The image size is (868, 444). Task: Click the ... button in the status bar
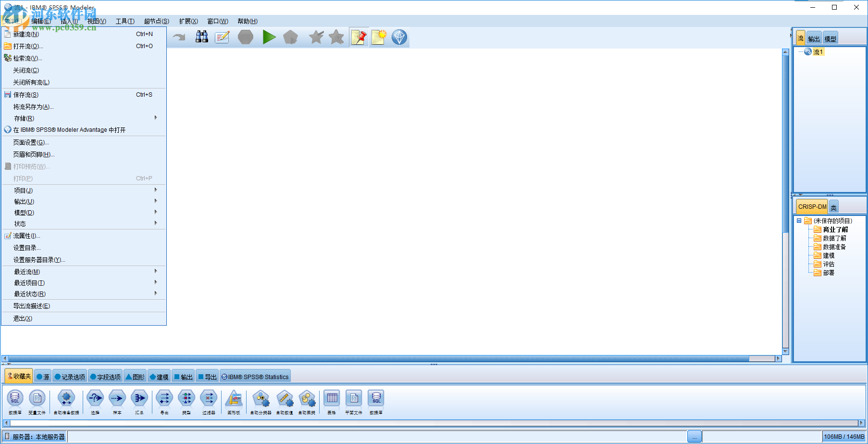point(694,436)
